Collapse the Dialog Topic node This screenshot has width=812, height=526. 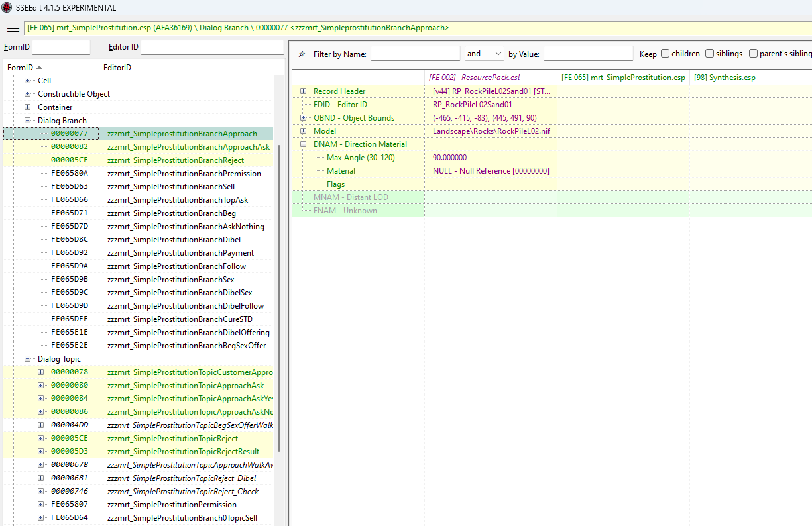28,359
